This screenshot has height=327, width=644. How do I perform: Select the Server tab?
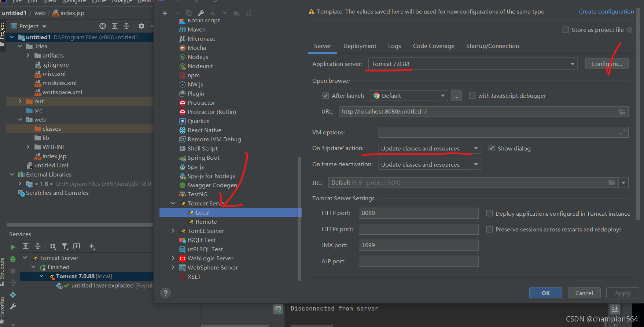click(323, 46)
